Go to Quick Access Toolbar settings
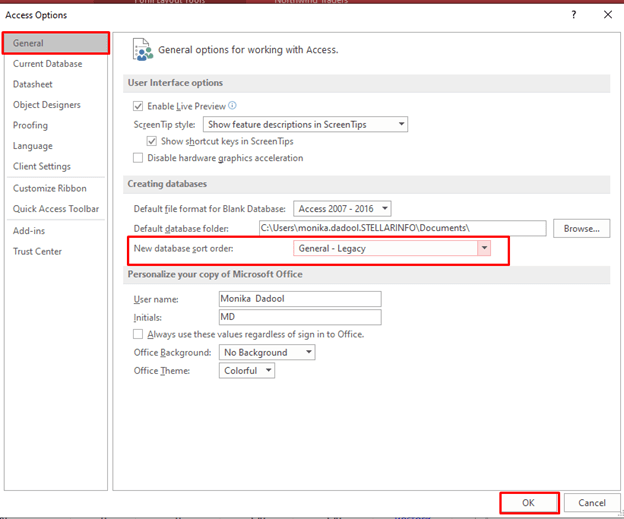 tap(56, 209)
